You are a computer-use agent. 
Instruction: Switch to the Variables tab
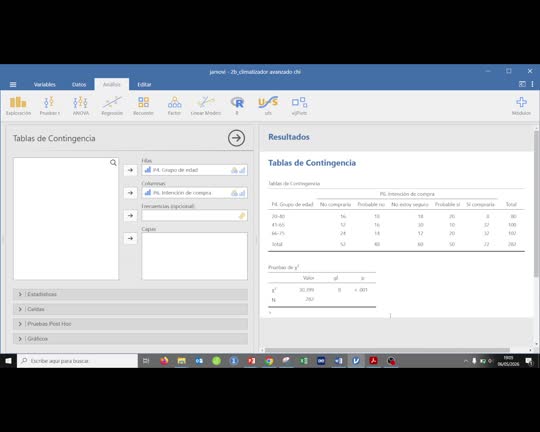[x=44, y=84]
